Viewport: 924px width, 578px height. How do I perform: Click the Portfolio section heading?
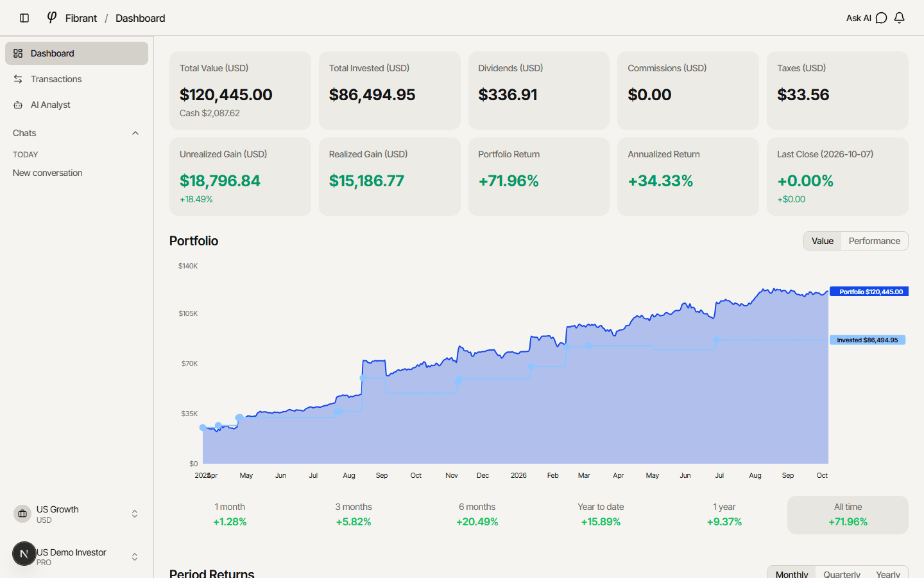point(194,241)
